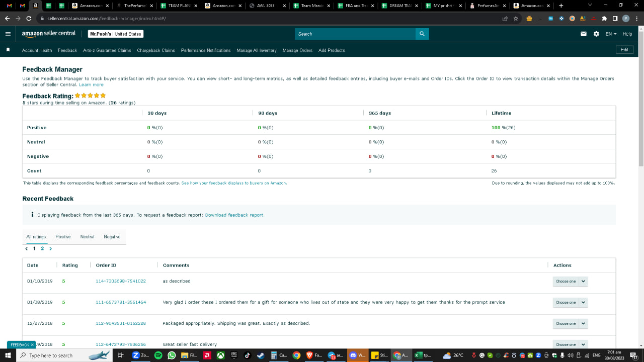
Task: Open the Chrome profile avatar
Action: coord(626,19)
